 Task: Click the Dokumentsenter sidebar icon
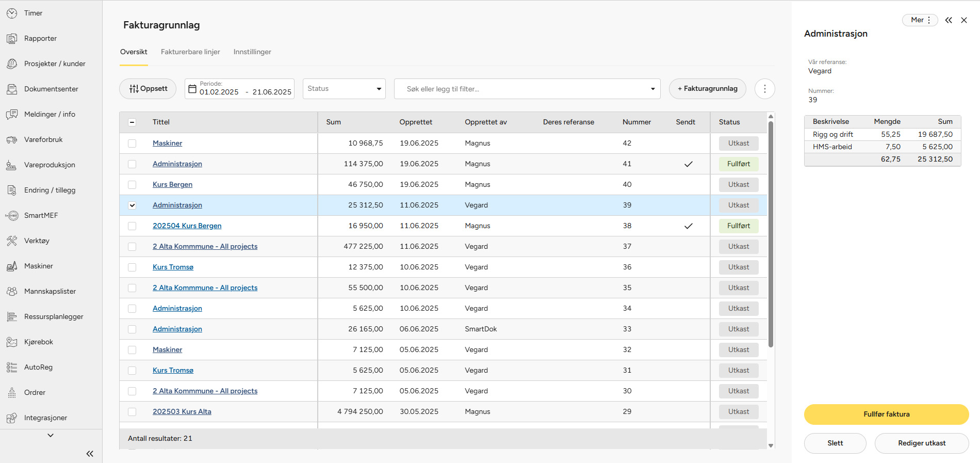click(x=12, y=89)
